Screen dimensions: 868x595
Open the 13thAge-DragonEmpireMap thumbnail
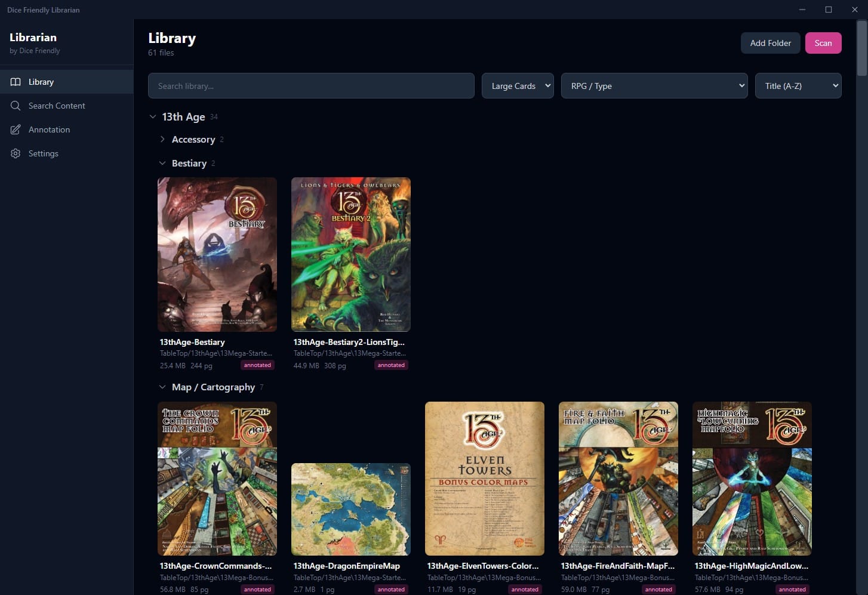click(x=350, y=508)
